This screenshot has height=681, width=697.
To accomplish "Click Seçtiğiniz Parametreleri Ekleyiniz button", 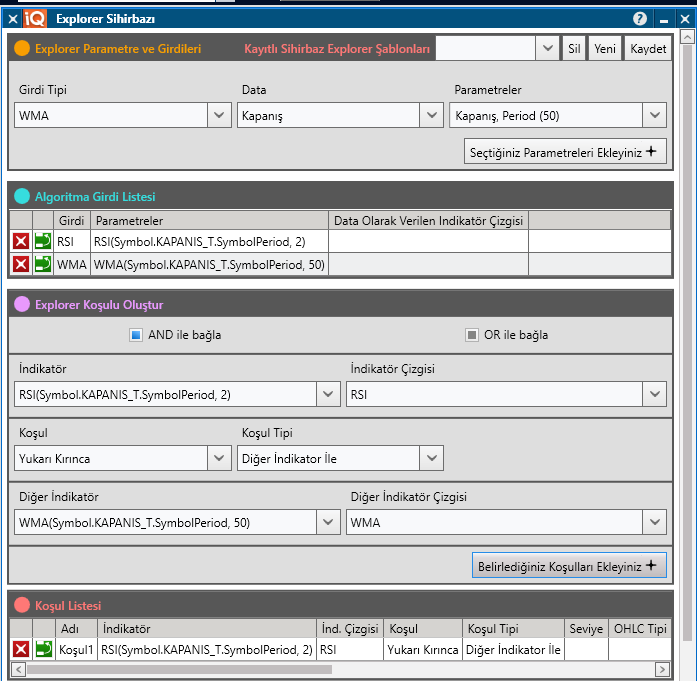I will 566,152.
